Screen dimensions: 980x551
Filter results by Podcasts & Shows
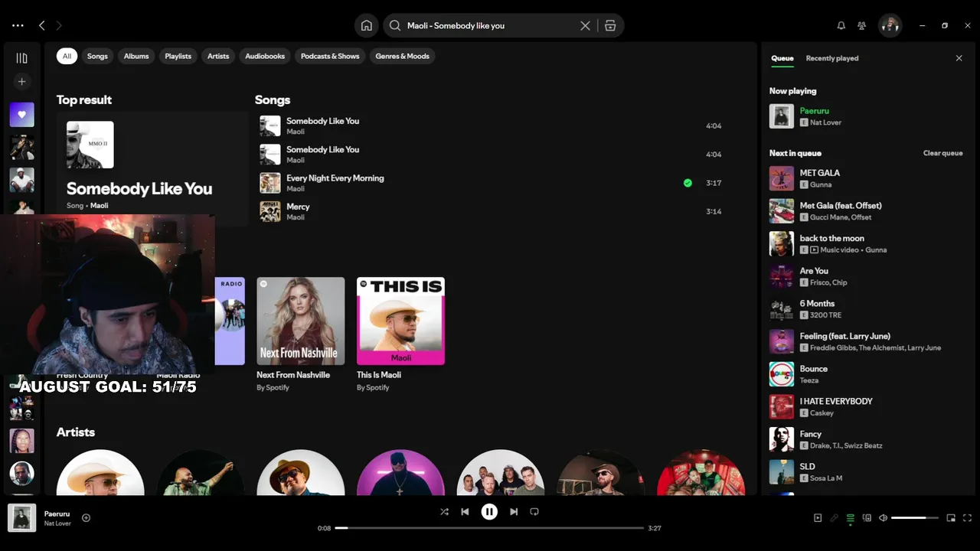pyautogui.click(x=330, y=56)
